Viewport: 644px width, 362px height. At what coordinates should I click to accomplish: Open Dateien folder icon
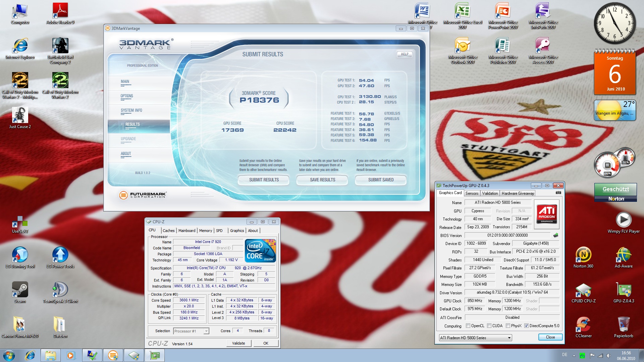click(x=60, y=327)
